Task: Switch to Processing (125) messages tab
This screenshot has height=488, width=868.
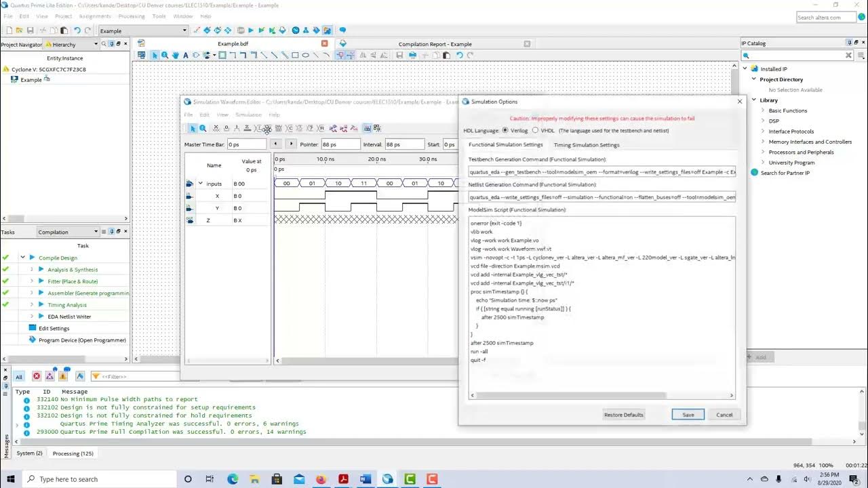Action: click(73, 453)
